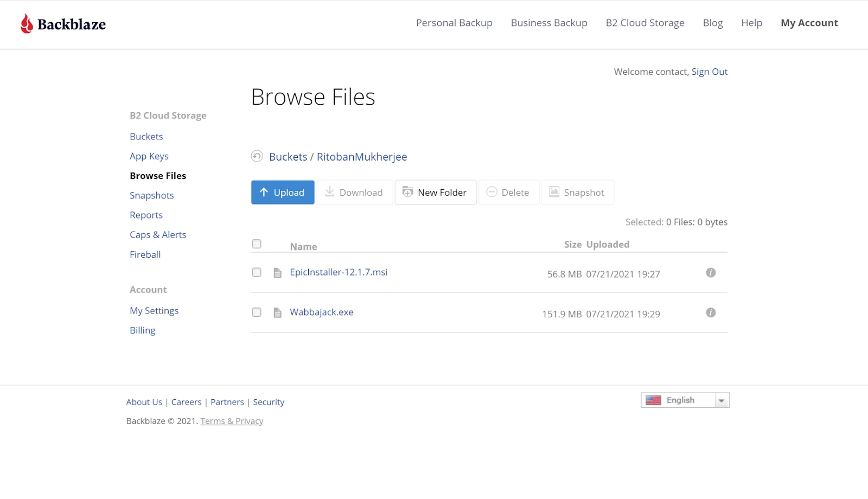Check the box for EpicInstaller-12.1.7.msi
This screenshot has width=868, height=499.
point(257,272)
